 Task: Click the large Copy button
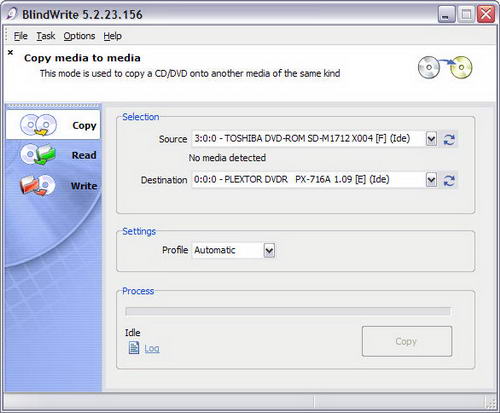407,341
